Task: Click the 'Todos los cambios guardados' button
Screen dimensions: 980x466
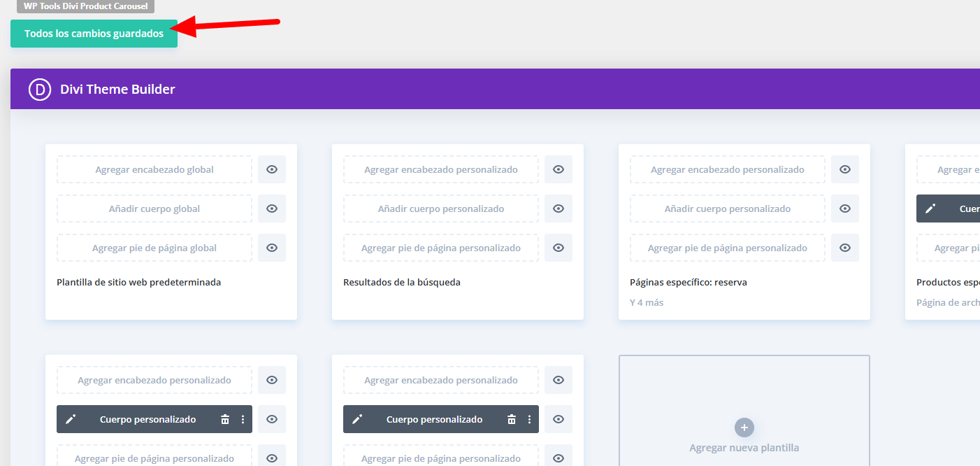Action: pyautogui.click(x=94, y=34)
